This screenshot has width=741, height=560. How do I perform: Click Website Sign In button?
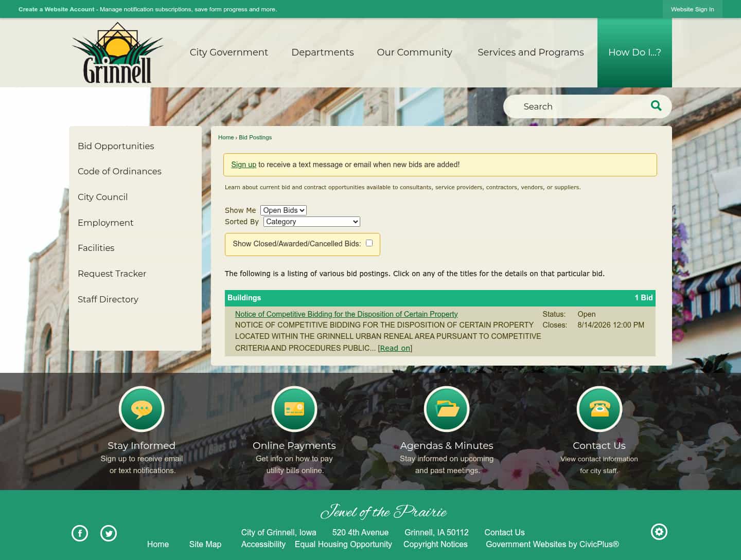(x=692, y=9)
